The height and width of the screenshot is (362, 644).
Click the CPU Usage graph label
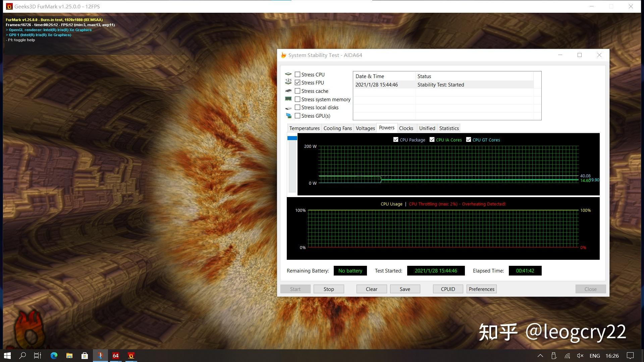pyautogui.click(x=391, y=204)
